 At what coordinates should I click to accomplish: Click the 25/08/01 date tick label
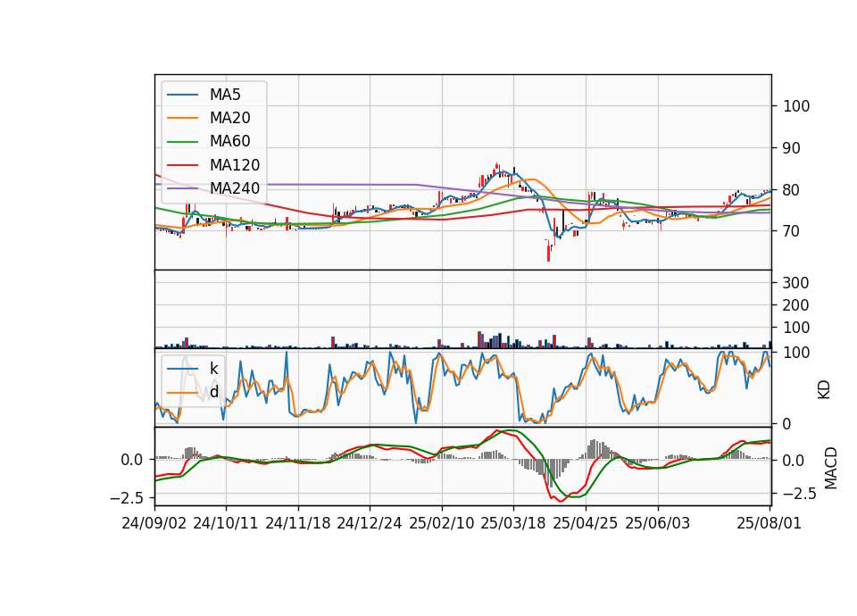coord(769,523)
